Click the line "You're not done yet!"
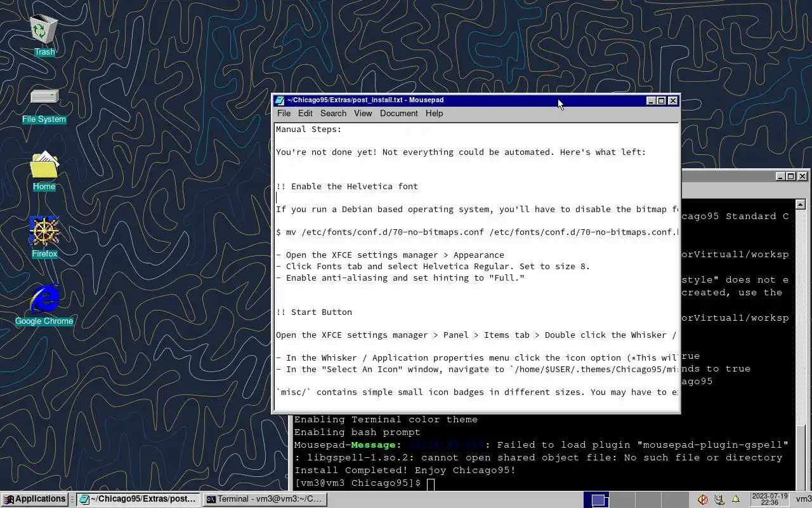This screenshot has width=812, height=508. pos(461,152)
